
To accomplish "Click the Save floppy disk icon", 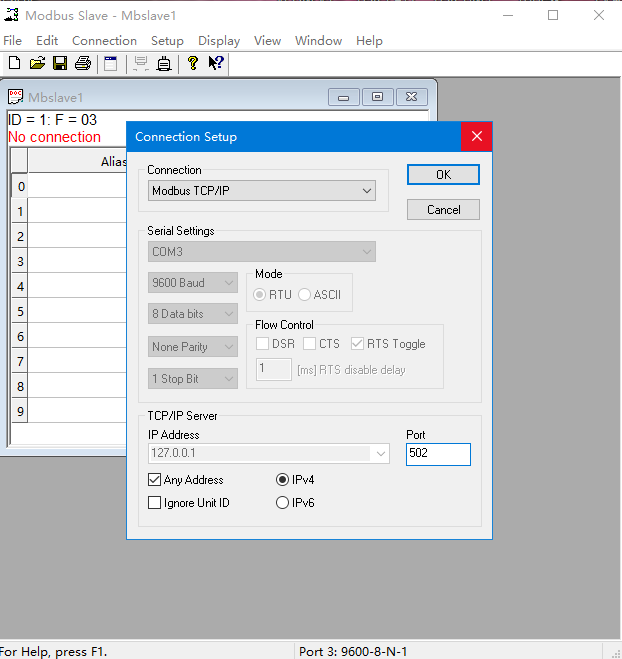I will click(x=60, y=63).
